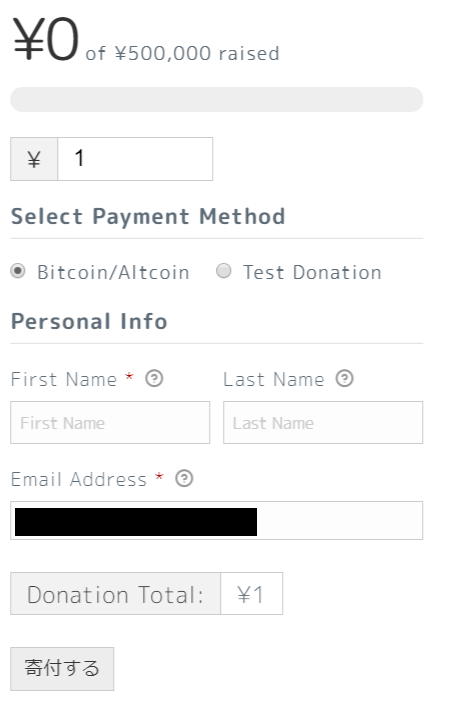Screen dimensions: 470x708
Task: Select the Bitcoin/Altcoin radio button
Action: tap(18, 271)
